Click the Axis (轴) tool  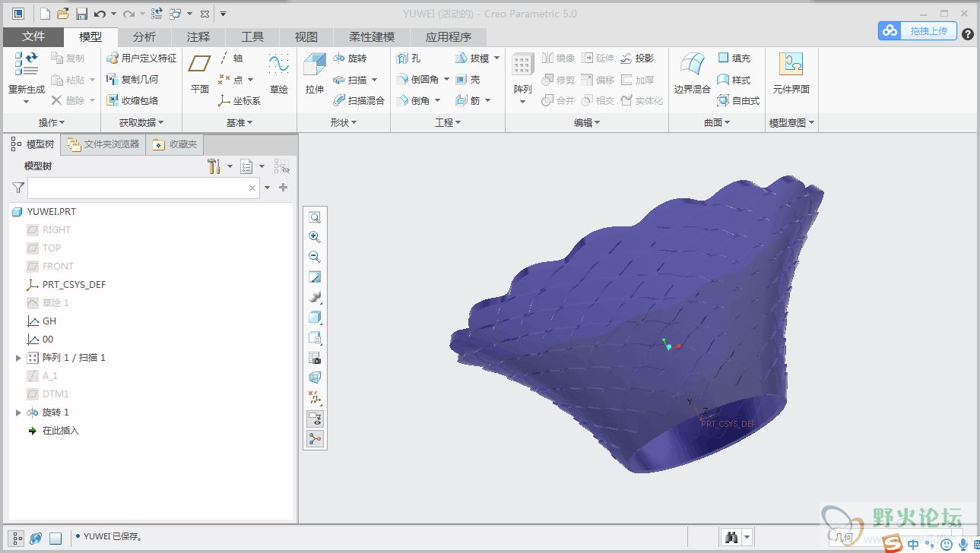click(230, 58)
